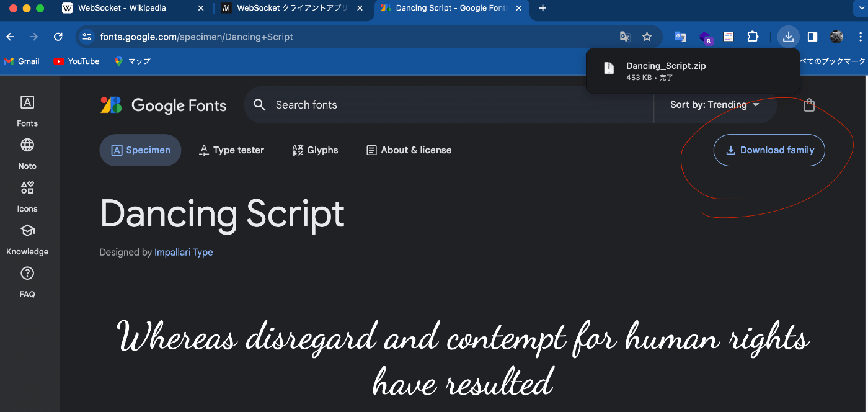Open the Noto section in the sidebar

click(x=27, y=154)
